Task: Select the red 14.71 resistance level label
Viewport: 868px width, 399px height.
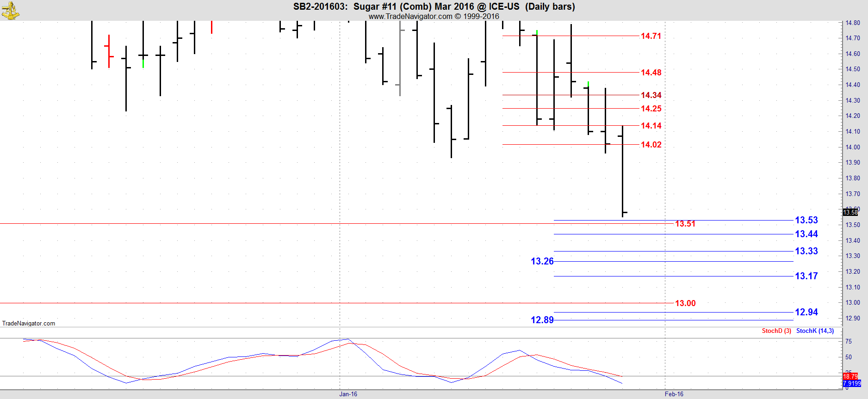Action: pos(651,36)
